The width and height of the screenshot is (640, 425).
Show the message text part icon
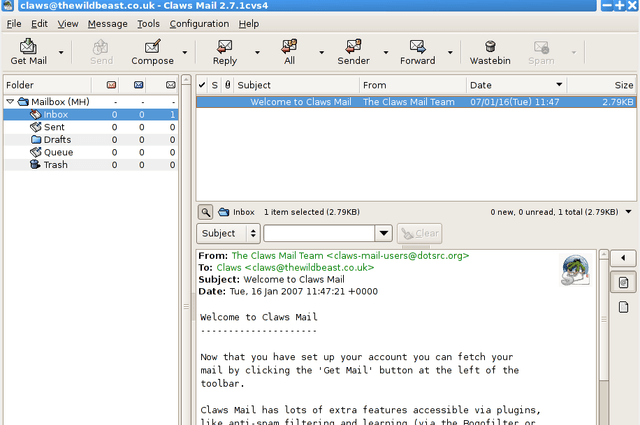[x=623, y=282]
